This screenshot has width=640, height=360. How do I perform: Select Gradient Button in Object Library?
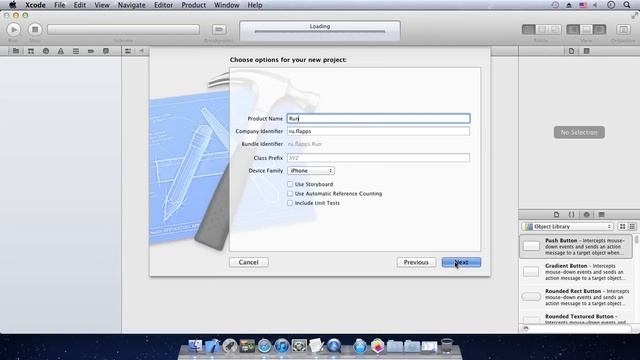576,271
